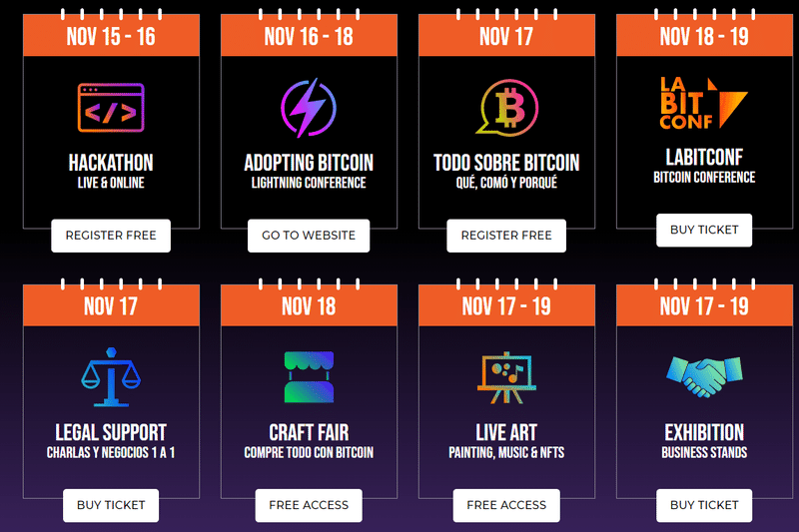Viewport: 799px width, 532px height.
Task: Click the Nov 15 - 16 date header
Action: pos(111,36)
